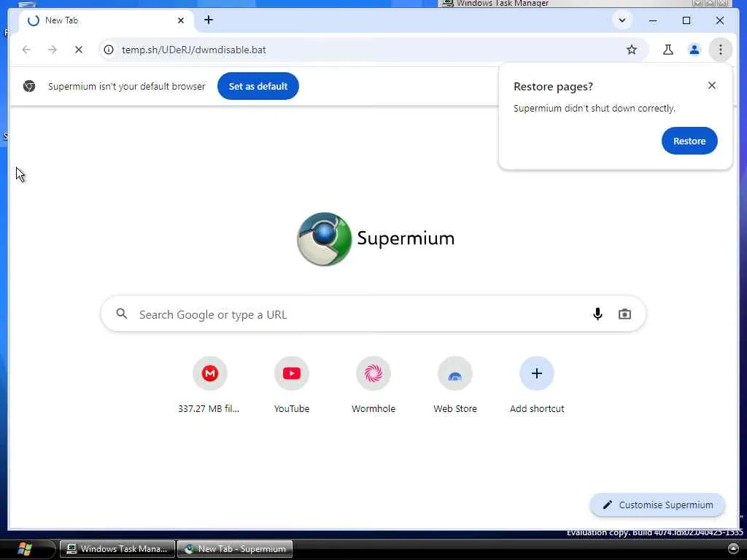Click Supermium icon in default browser bar
The height and width of the screenshot is (560, 747).
point(29,86)
